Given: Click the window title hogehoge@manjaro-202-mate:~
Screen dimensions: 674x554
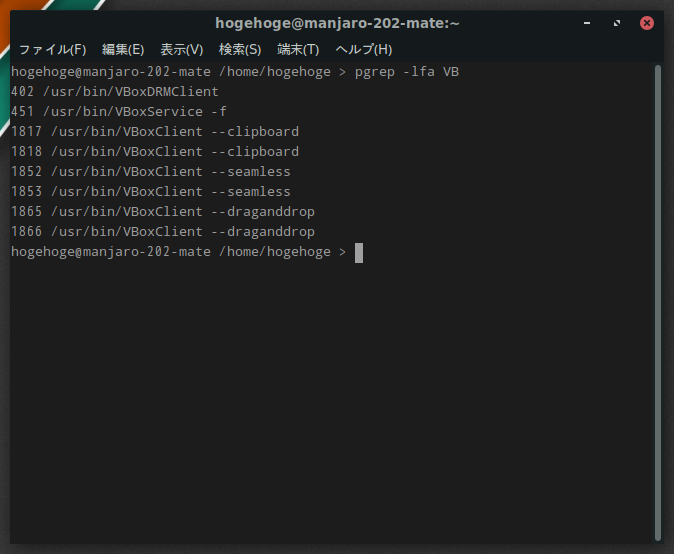Looking at the screenshot, I should pyautogui.click(x=337, y=23).
